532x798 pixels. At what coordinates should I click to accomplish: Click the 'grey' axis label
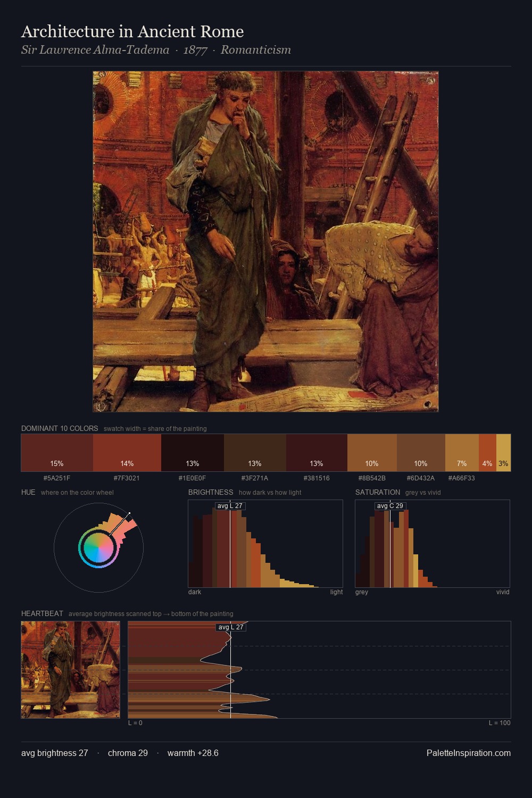pos(362,592)
